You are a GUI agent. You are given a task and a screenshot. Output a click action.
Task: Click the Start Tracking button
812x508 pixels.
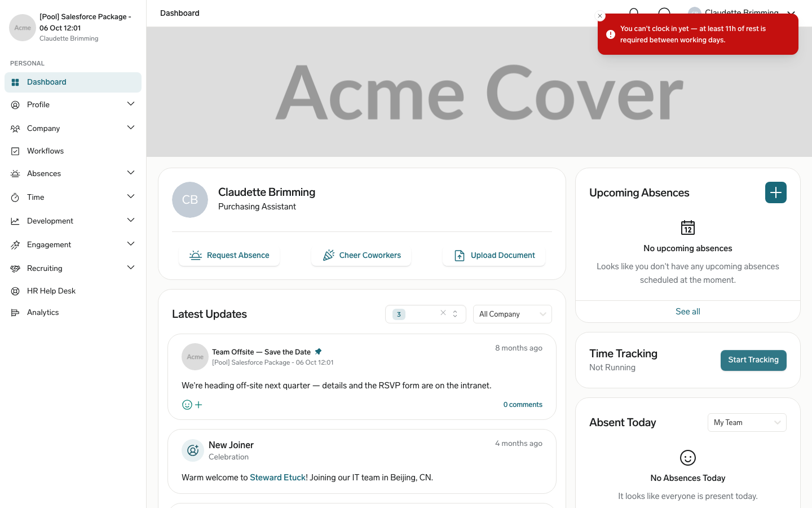click(x=753, y=360)
